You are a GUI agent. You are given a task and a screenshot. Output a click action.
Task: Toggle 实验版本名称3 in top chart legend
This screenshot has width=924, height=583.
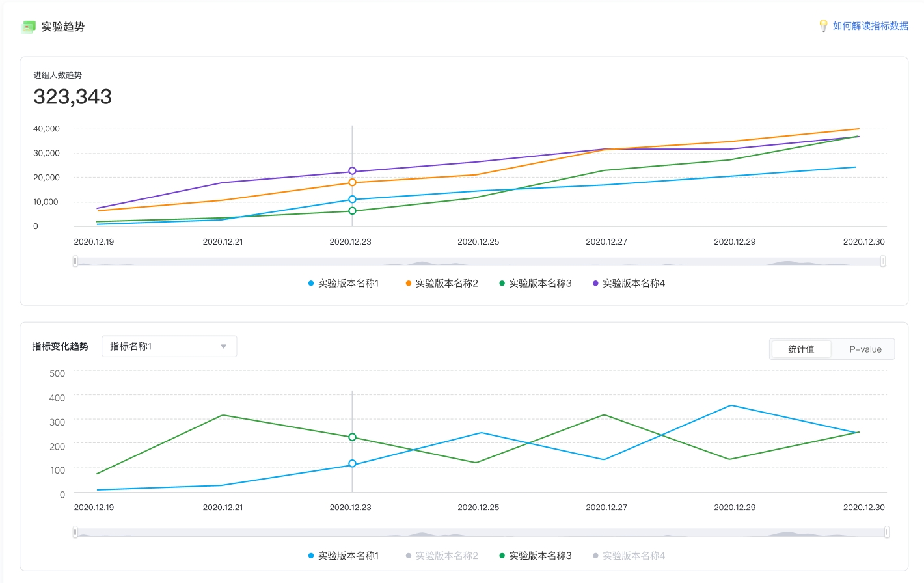(535, 283)
